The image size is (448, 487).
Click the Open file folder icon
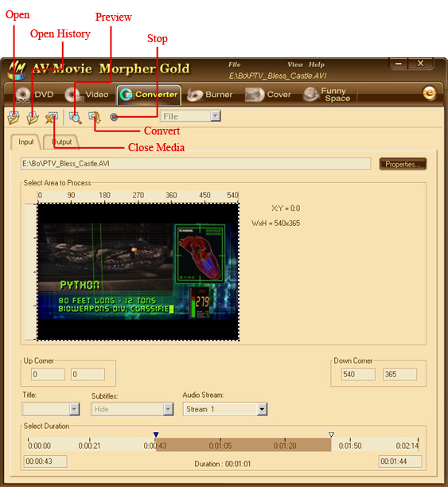pos(14,118)
